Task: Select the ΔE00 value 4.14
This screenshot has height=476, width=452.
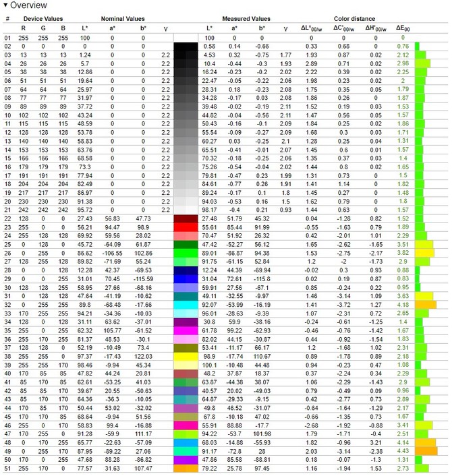Action: click(403, 442)
